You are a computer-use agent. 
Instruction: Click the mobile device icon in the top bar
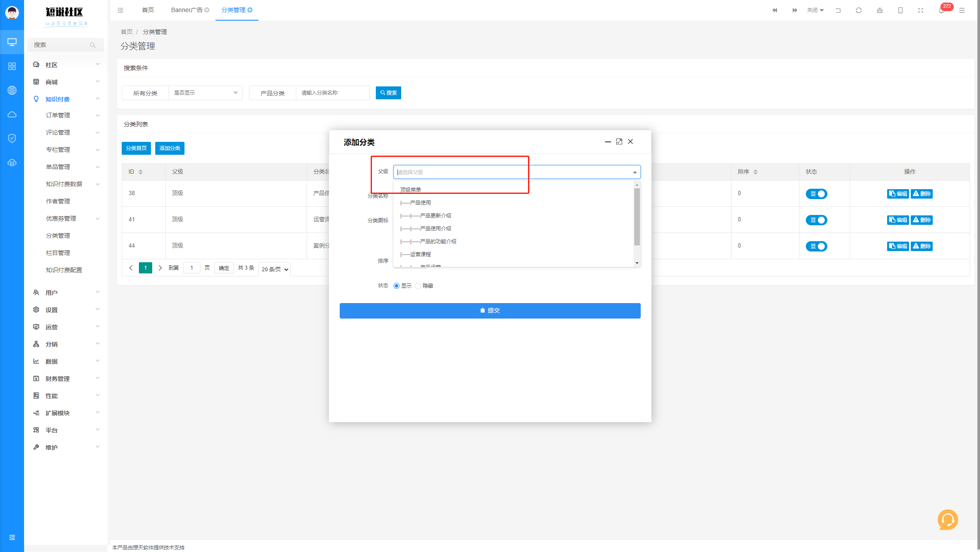[900, 10]
